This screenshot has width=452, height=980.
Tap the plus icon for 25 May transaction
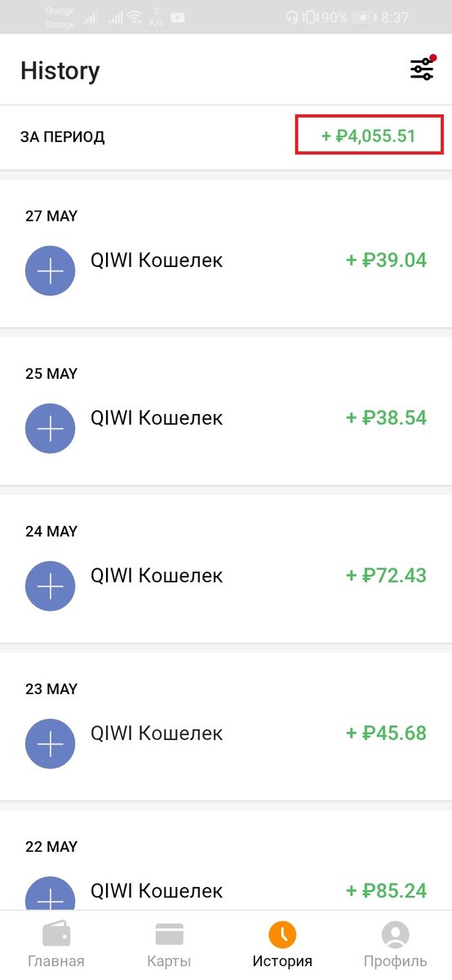click(51, 428)
